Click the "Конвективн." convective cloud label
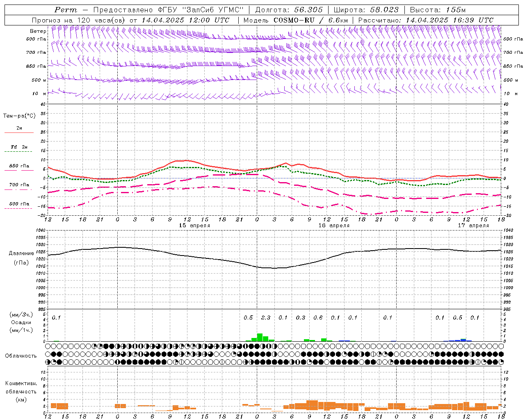The width and height of the screenshot is (525, 420). pos(21,383)
